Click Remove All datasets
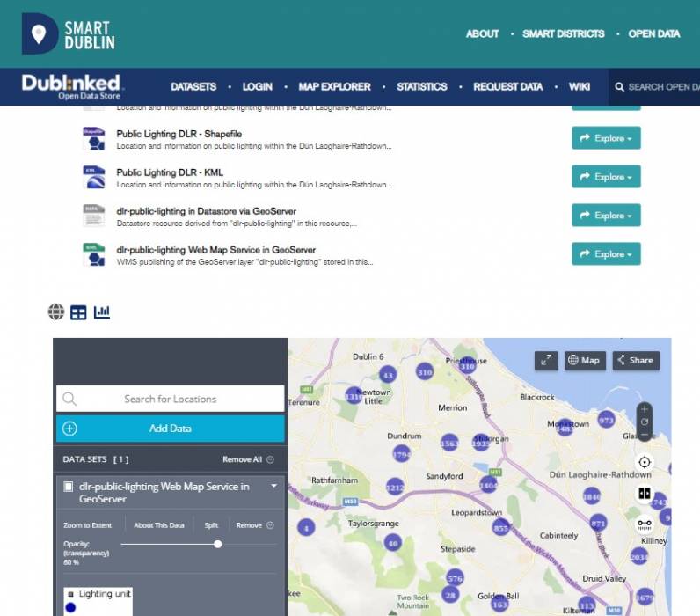The image size is (700, 616). coord(248,459)
